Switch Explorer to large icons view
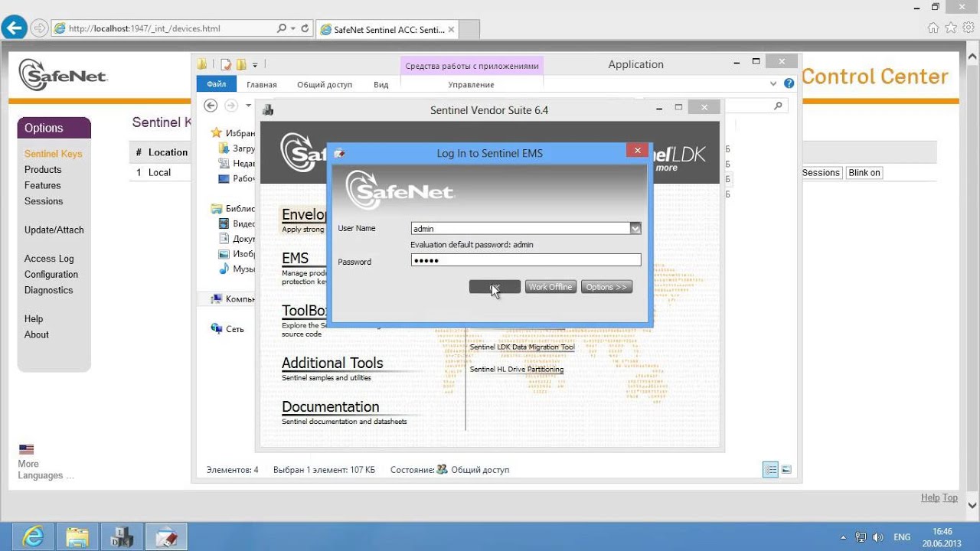980x551 pixels. coord(786,470)
